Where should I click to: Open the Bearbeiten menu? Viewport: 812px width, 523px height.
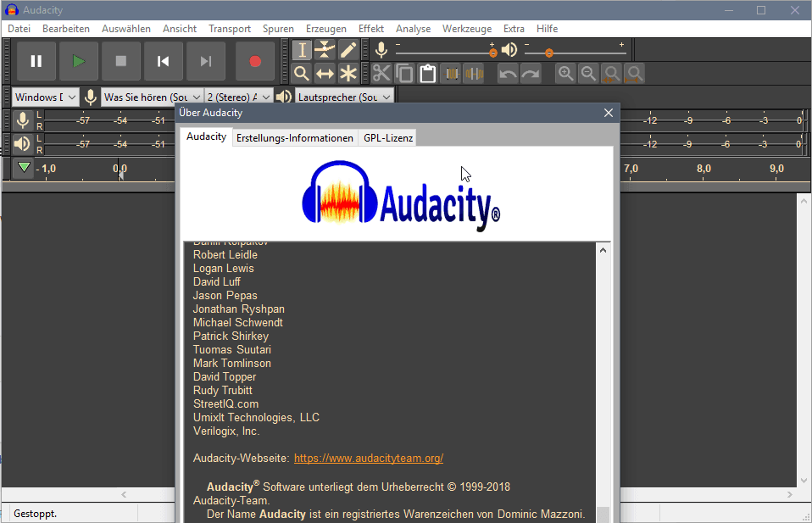tap(66, 29)
